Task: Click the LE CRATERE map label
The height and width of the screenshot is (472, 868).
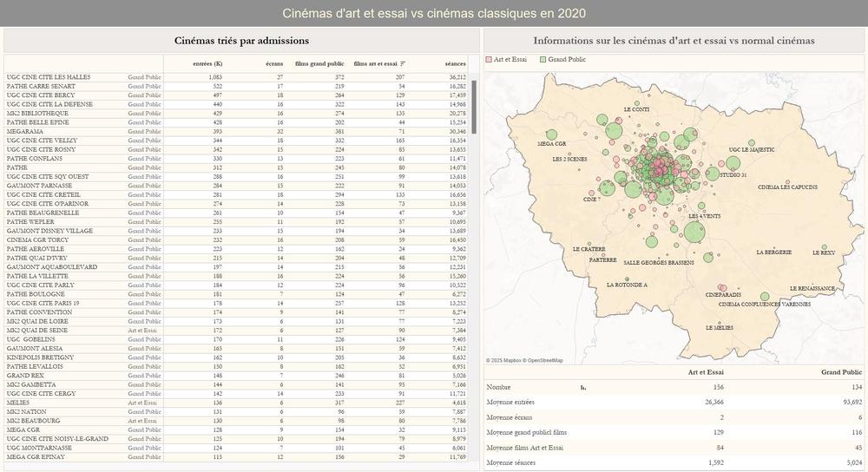Action: tap(589, 250)
